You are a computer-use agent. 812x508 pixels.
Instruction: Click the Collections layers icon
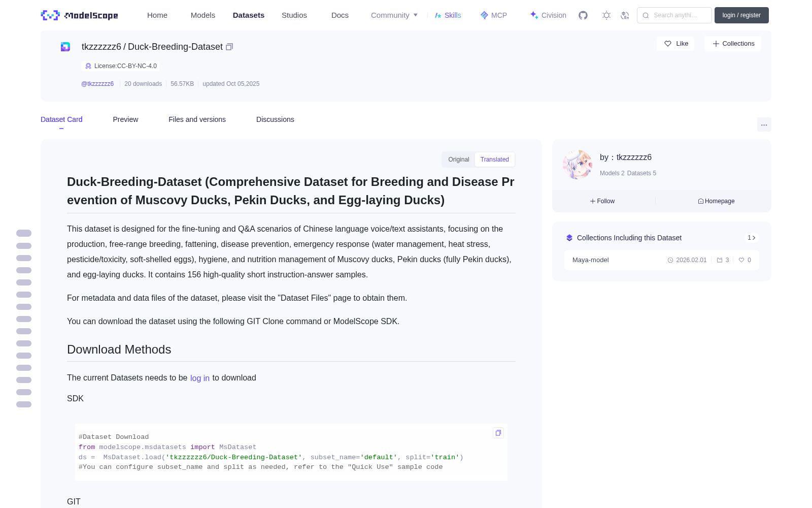click(569, 238)
